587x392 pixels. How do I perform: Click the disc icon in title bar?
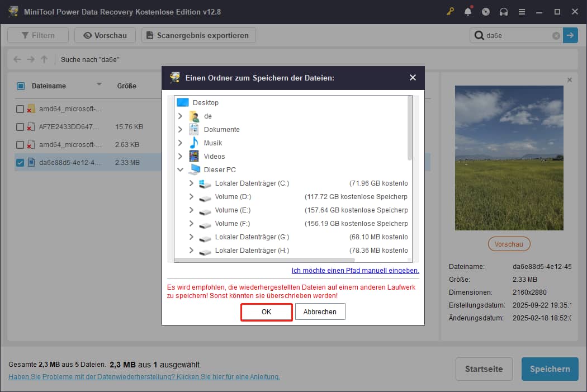(486, 12)
